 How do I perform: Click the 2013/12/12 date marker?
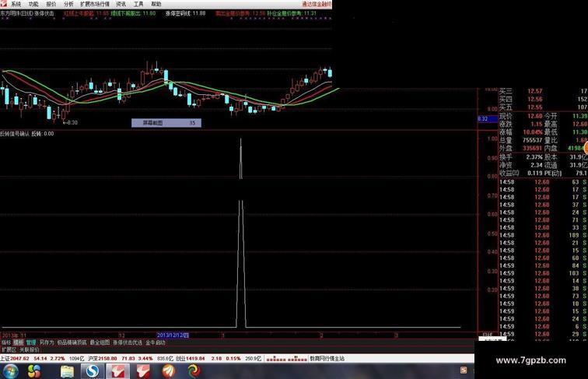(173, 335)
